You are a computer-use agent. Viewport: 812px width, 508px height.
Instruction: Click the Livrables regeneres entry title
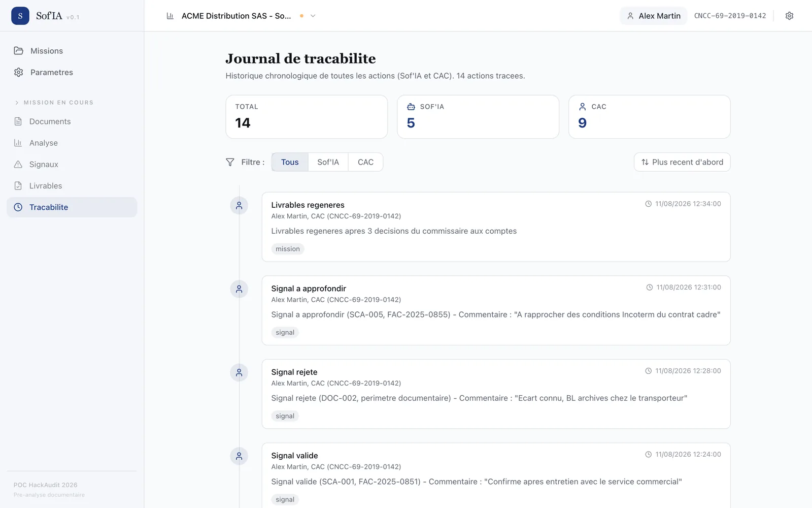(x=308, y=205)
